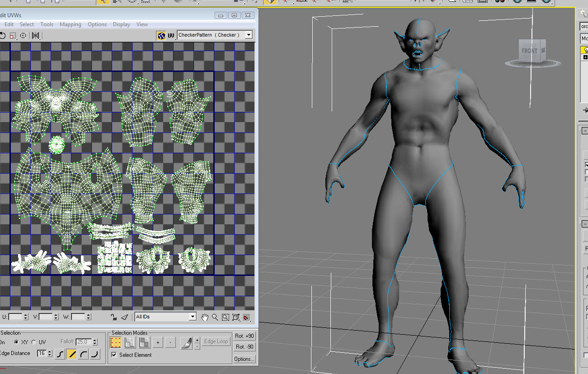Image resolution: width=588 pixels, height=374 pixels.
Task: Select the Zoom Region tool
Action: point(226,317)
